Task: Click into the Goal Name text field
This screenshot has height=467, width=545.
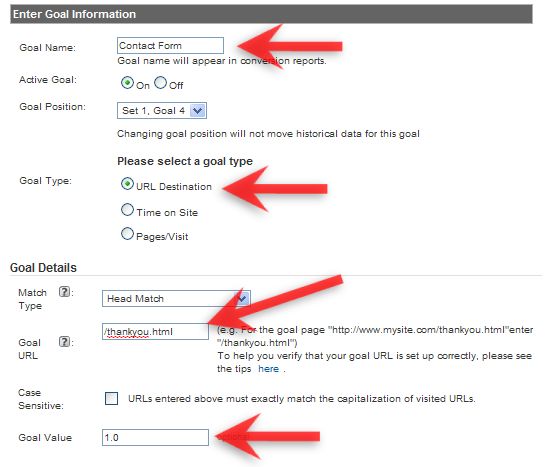Action: coord(170,46)
